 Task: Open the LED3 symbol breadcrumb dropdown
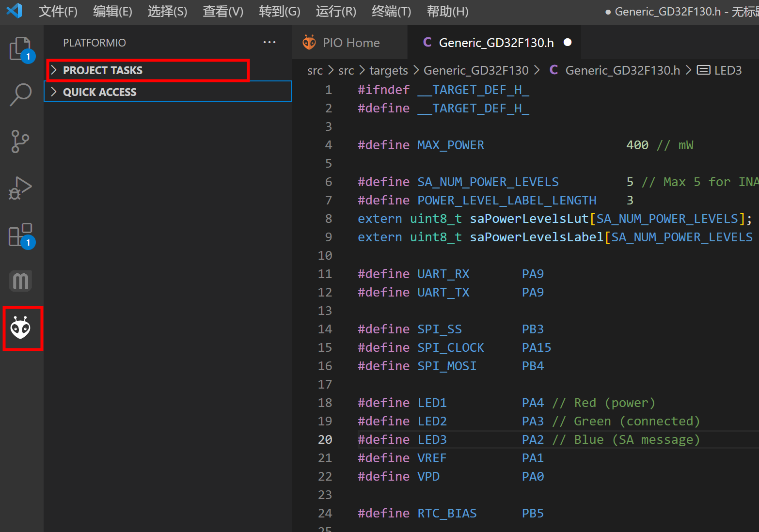tap(727, 71)
